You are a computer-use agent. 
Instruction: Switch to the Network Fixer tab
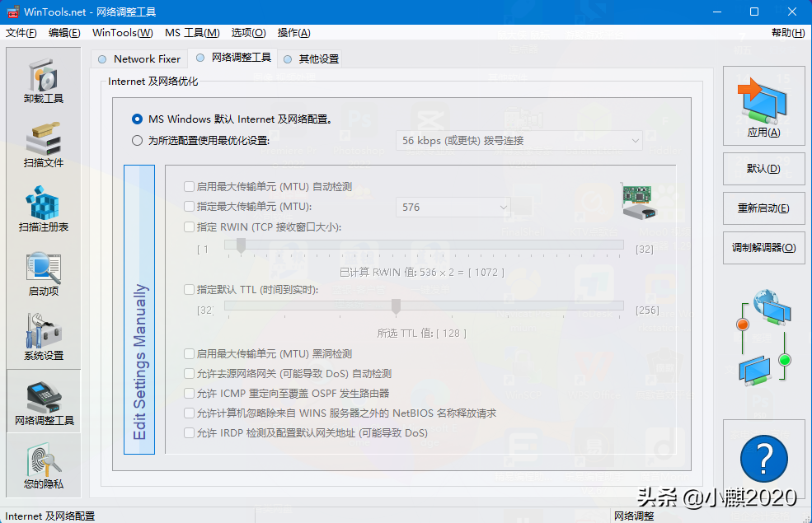[140, 59]
